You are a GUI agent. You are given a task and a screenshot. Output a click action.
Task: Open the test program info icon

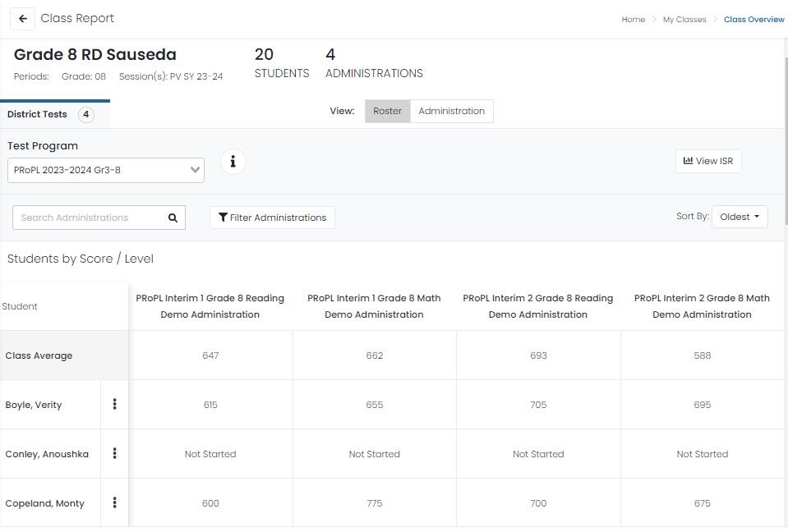233,162
